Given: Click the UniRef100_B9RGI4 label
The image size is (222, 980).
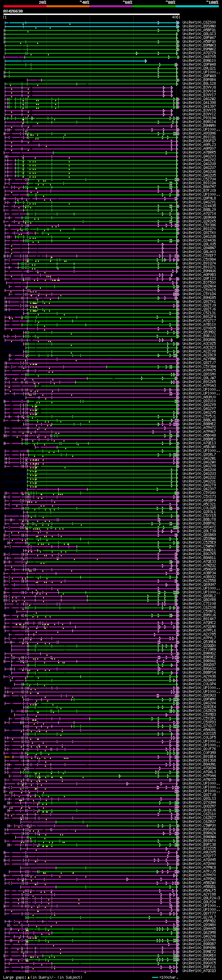Looking at the screenshot, I should coord(199,122).
